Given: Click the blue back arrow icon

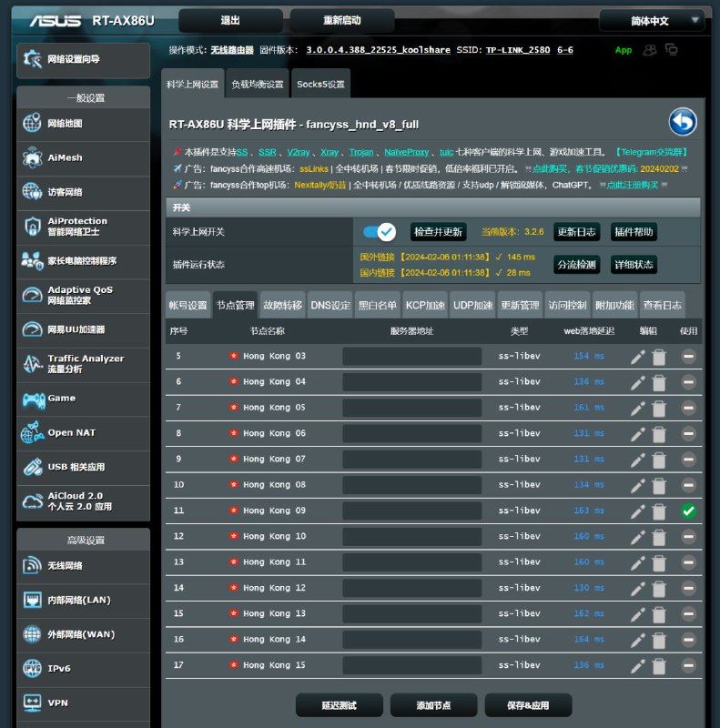Looking at the screenshot, I should click(683, 122).
